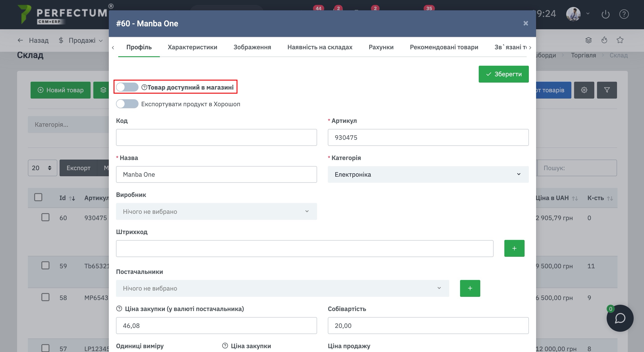
Task: Enable 'Експортувати продукт в Хорошоп' switch
Action: (127, 104)
